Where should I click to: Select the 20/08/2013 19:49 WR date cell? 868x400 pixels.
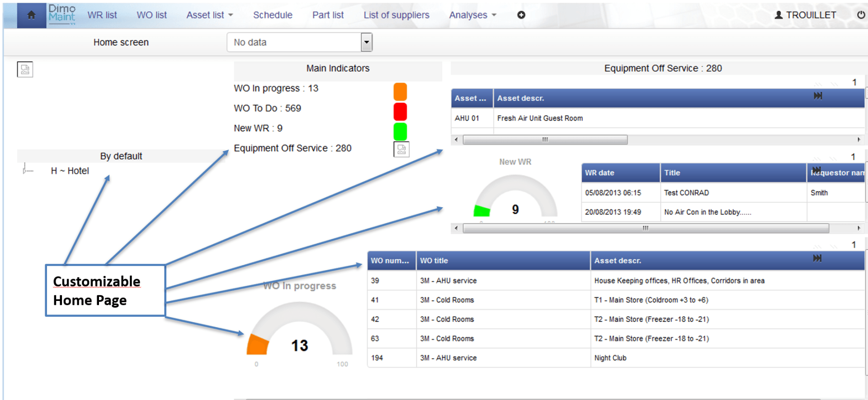click(x=620, y=212)
